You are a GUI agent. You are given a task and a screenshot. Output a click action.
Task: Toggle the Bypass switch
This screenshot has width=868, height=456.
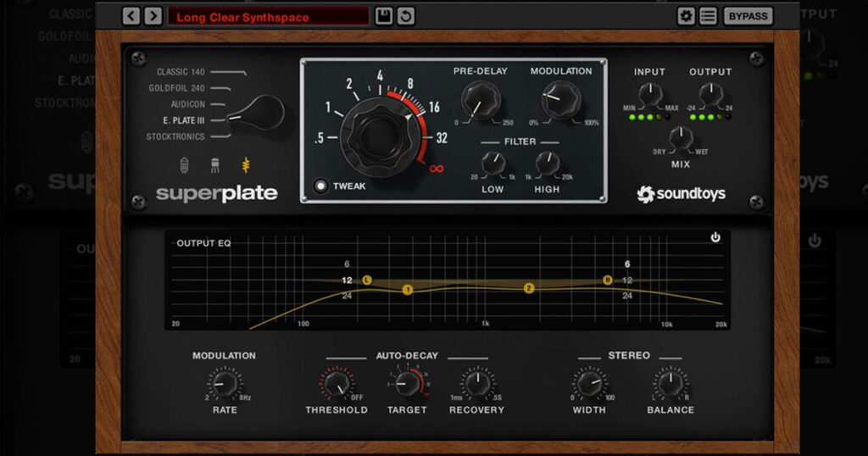click(x=748, y=16)
